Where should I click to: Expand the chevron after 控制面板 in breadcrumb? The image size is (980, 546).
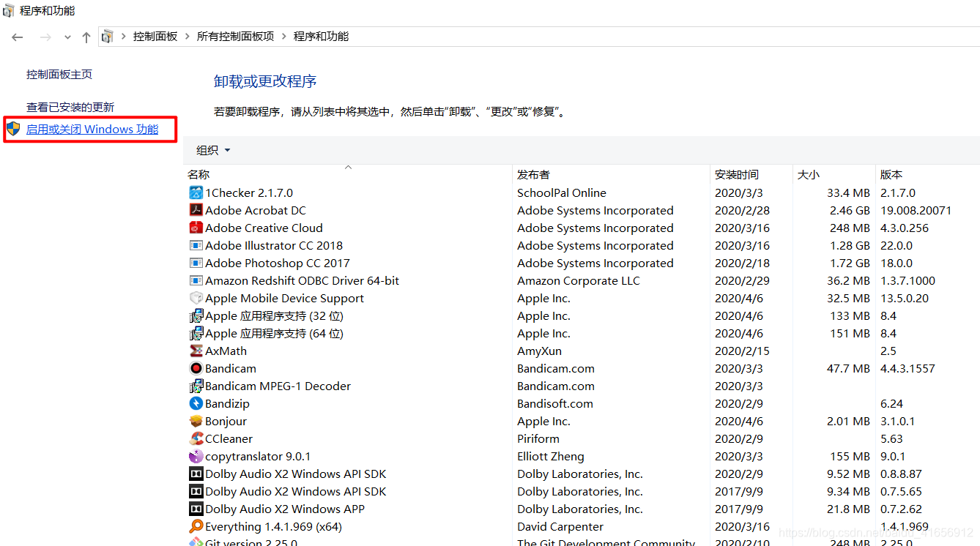188,37
